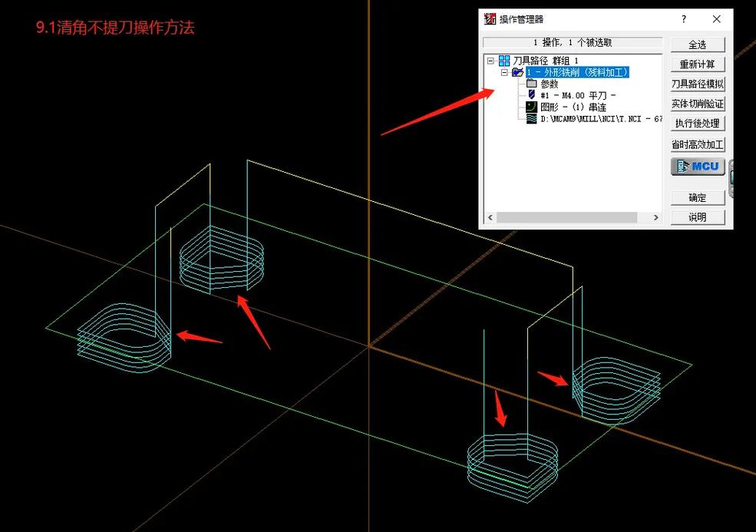Open the 参数 tree entry

click(x=550, y=84)
